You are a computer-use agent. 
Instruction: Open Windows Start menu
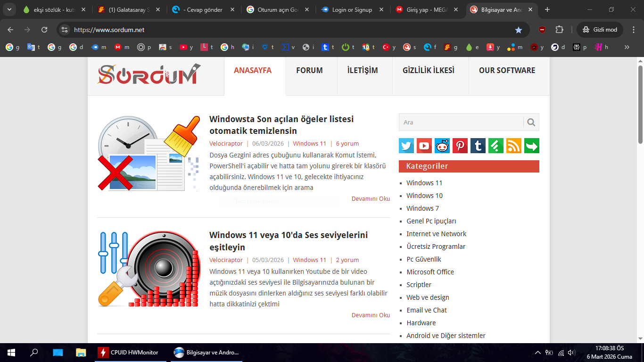click(x=11, y=353)
